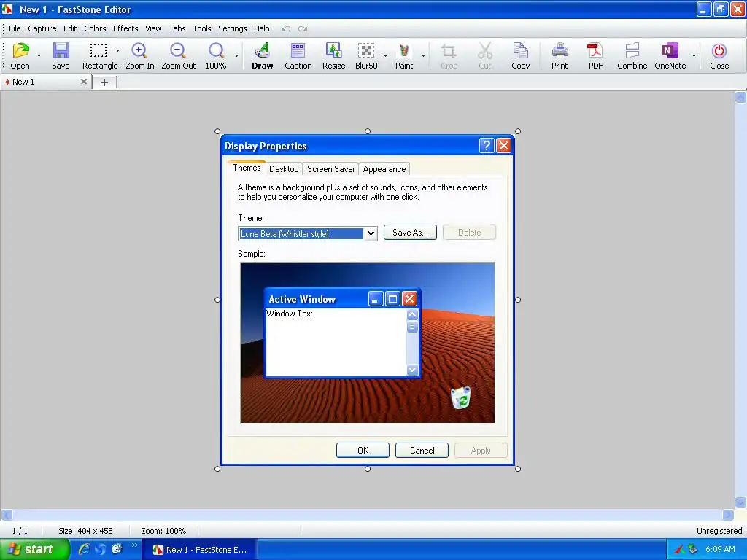The image size is (747, 560).
Task: Click the horizontal scrollbar left arrow
Action: coord(6,515)
